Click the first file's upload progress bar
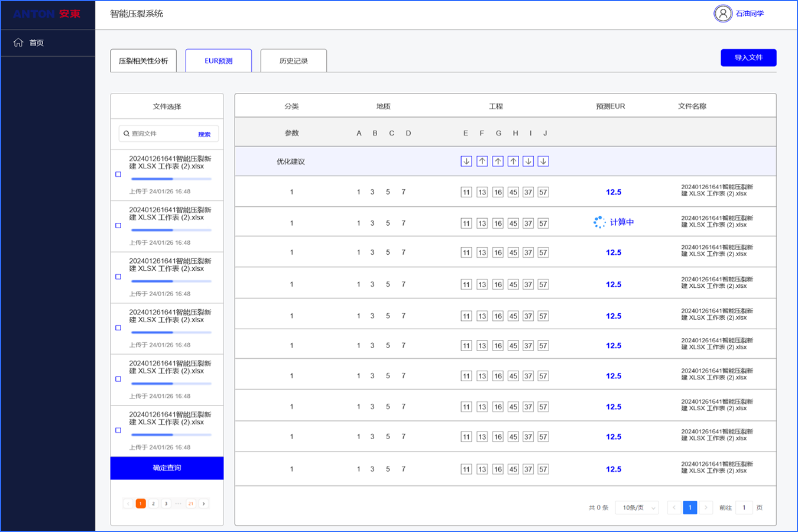Screen dimensions: 798x532 click(x=171, y=179)
